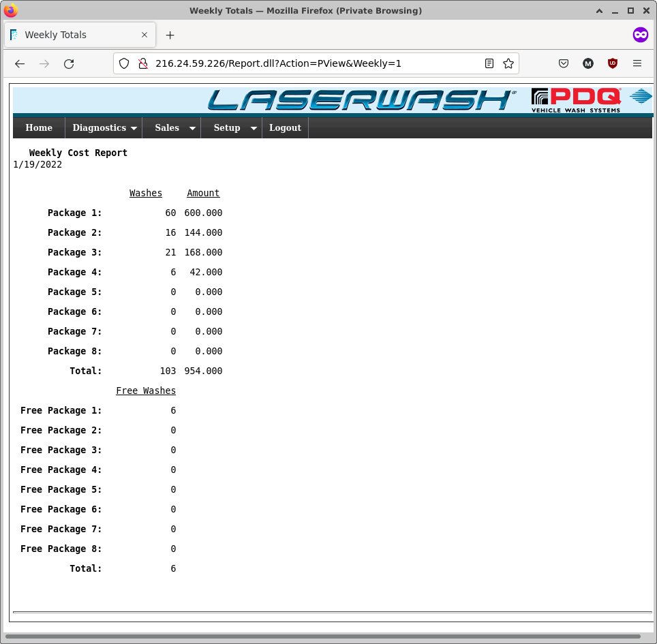Click the private browsing mask icon

[640, 35]
